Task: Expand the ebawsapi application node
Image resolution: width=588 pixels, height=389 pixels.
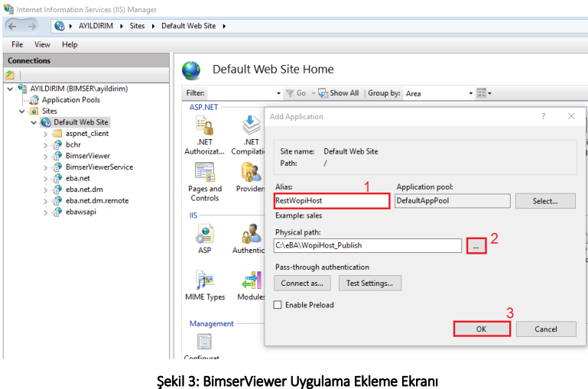Action: pyautogui.click(x=45, y=212)
